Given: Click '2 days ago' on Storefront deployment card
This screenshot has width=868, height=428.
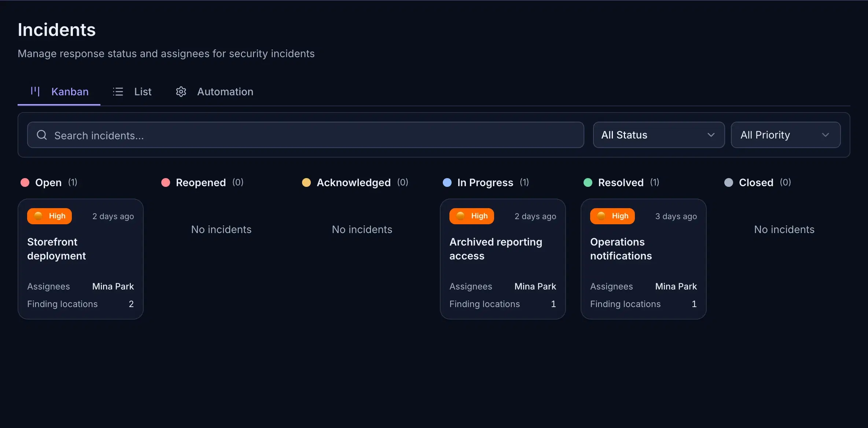Looking at the screenshot, I should click(x=113, y=216).
